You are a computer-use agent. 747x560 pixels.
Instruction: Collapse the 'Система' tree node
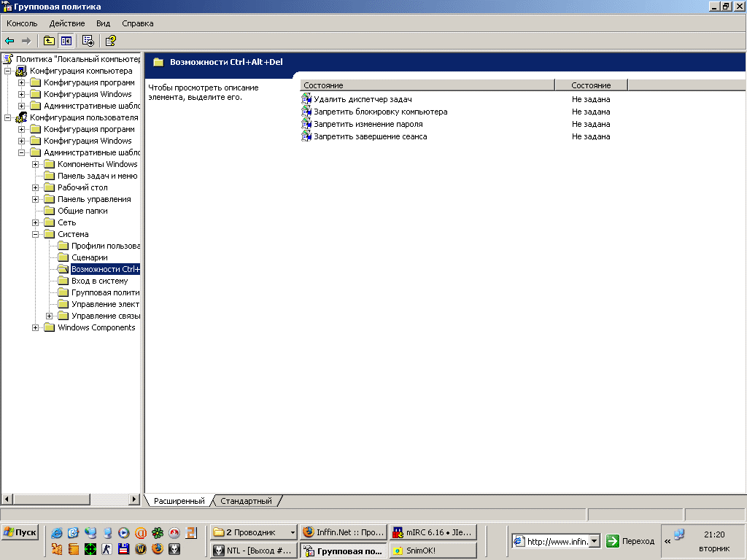click(x=36, y=234)
